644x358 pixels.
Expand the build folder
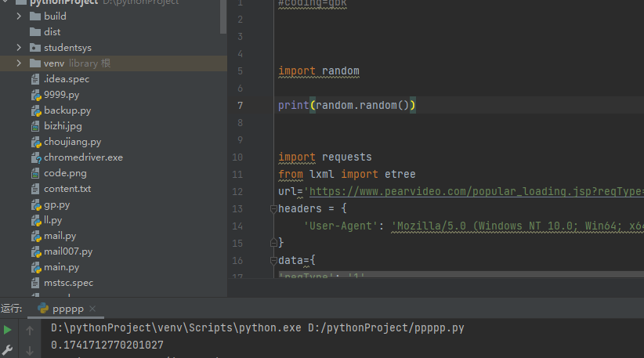(19, 16)
